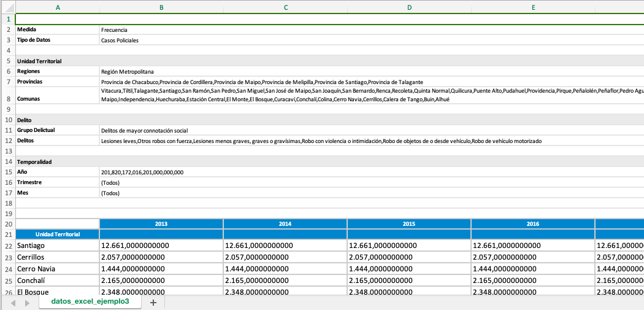Click the Grupo Delictual label cell
Image resolution: width=644 pixels, height=310 pixels.
(58, 130)
